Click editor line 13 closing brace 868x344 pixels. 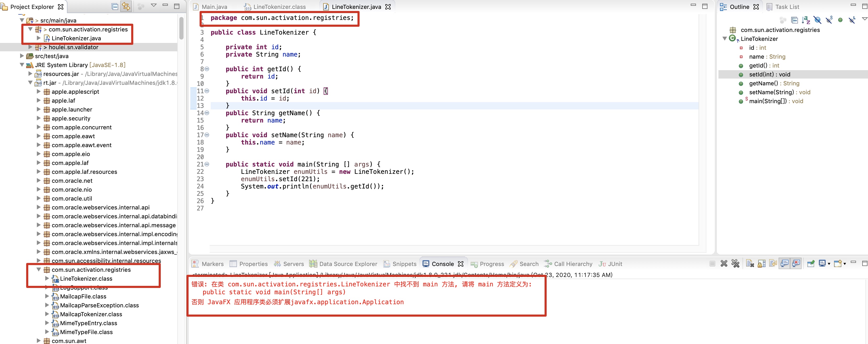(x=227, y=106)
